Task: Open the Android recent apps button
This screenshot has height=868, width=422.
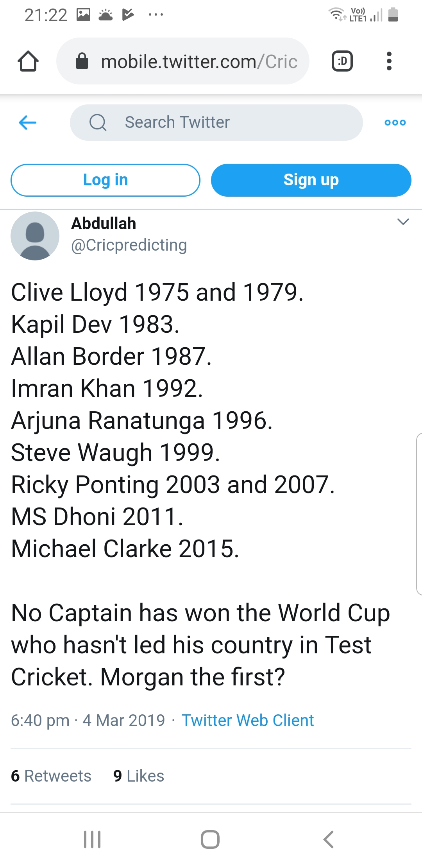Action: 93,839
